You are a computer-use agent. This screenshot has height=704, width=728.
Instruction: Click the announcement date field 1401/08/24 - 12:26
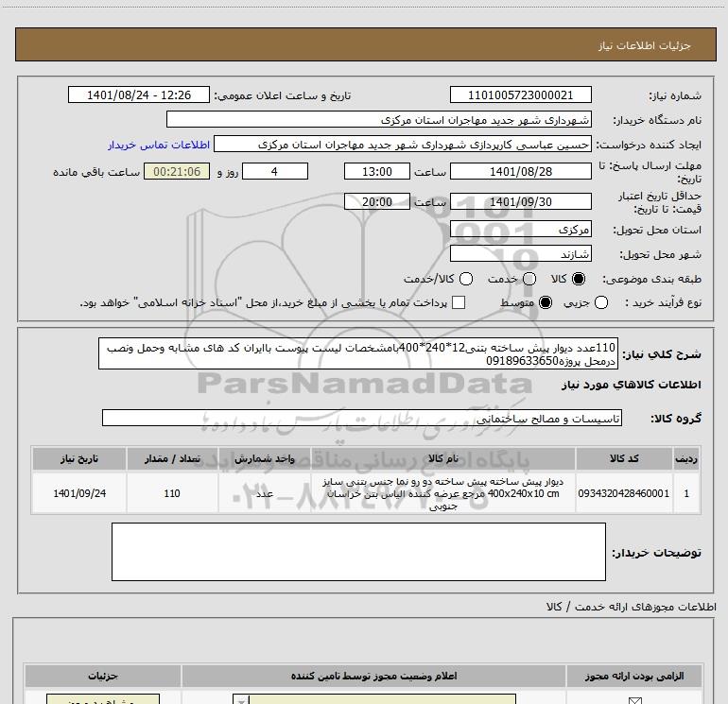coord(139,94)
